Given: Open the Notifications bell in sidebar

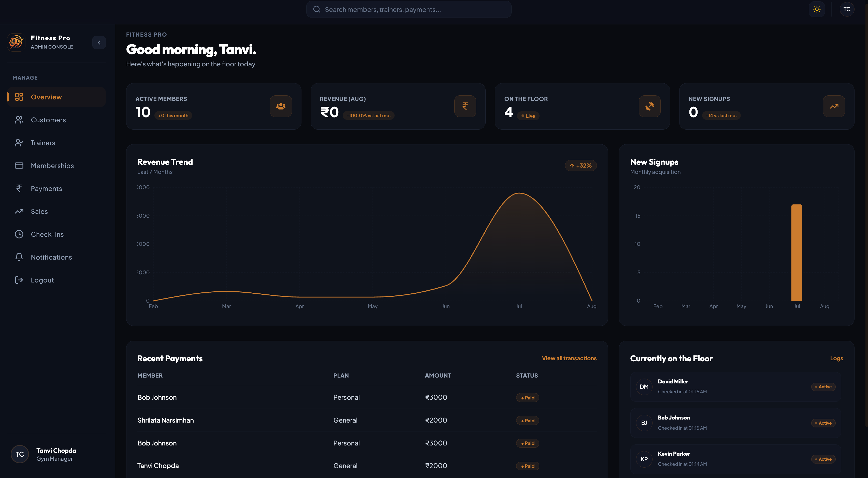Looking at the screenshot, I should [19, 257].
